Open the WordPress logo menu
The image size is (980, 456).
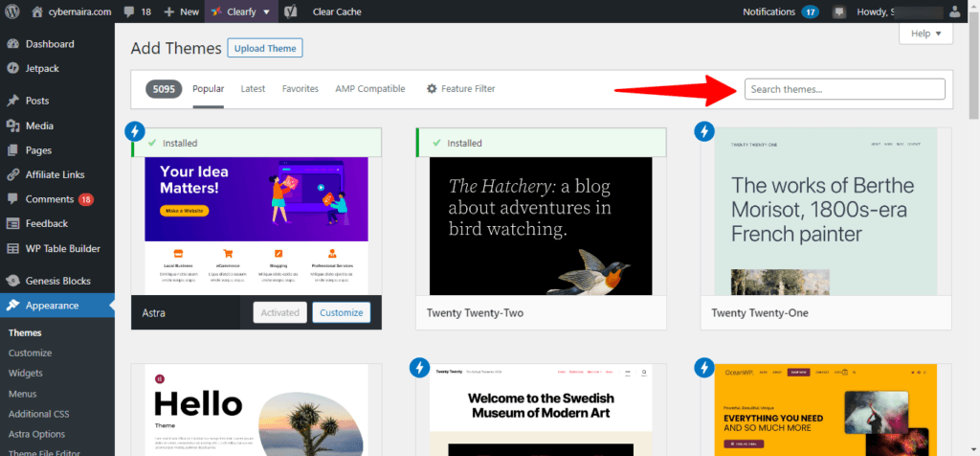pos(11,11)
